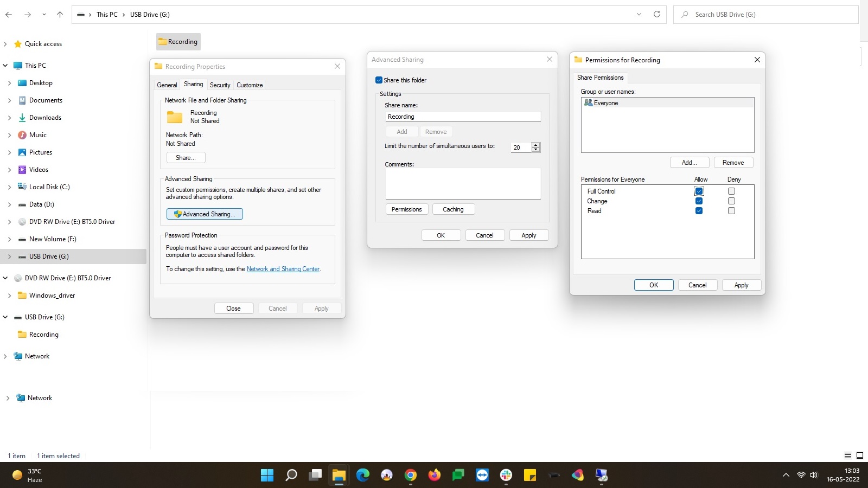Collapse This PC in the navigation tree
The image size is (868, 488).
[x=5, y=65]
